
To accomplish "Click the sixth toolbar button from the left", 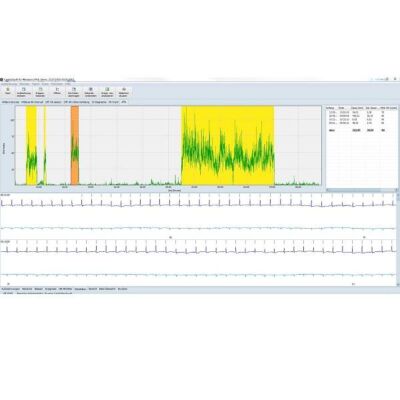I will click(90, 91).
